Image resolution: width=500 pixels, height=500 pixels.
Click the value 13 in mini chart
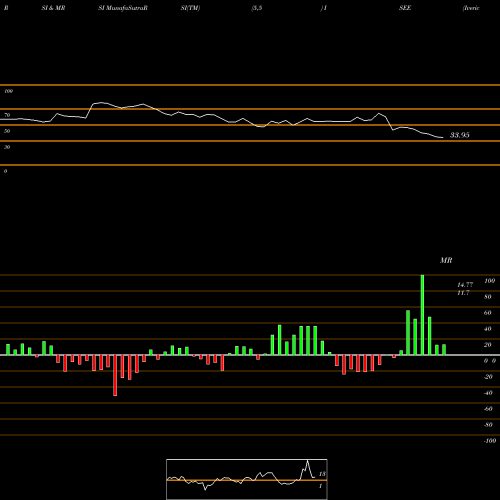click(322, 474)
